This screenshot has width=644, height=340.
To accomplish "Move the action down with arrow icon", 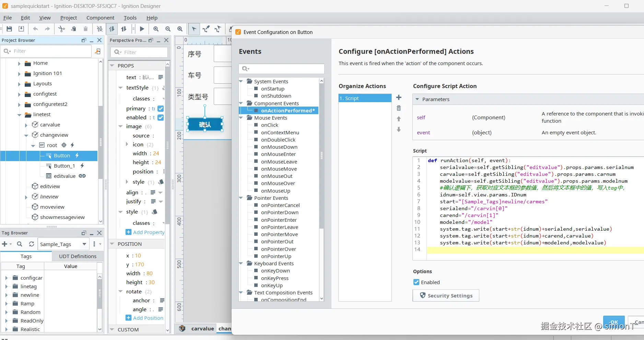I will click(399, 130).
